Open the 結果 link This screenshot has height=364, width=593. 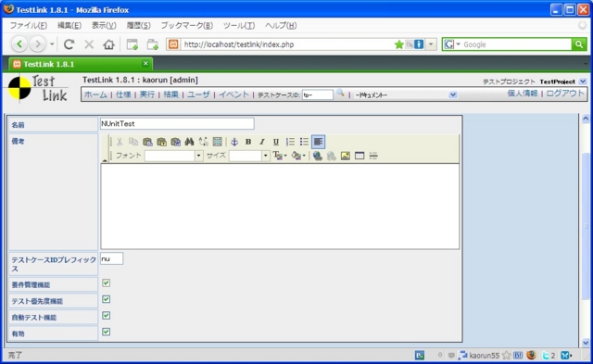click(170, 94)
